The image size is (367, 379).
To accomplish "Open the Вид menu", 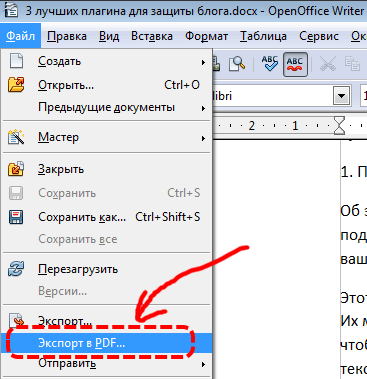I will click(109, 36).
